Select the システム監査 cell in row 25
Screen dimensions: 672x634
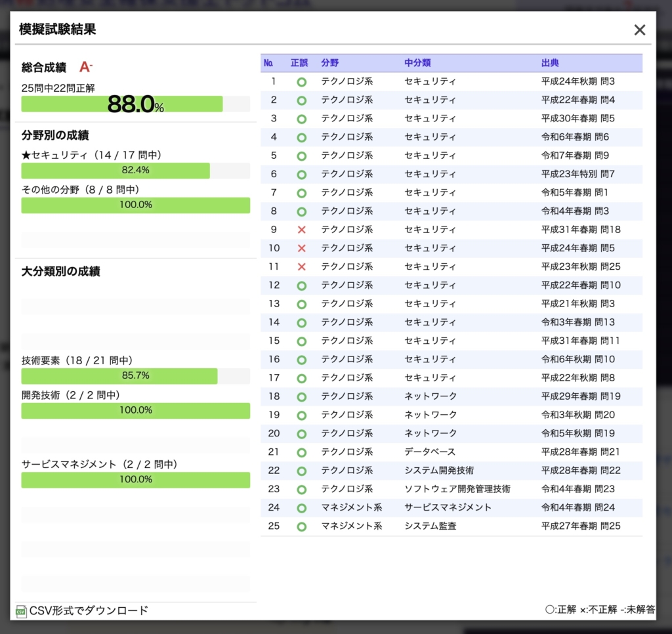[x=430, y=526]
